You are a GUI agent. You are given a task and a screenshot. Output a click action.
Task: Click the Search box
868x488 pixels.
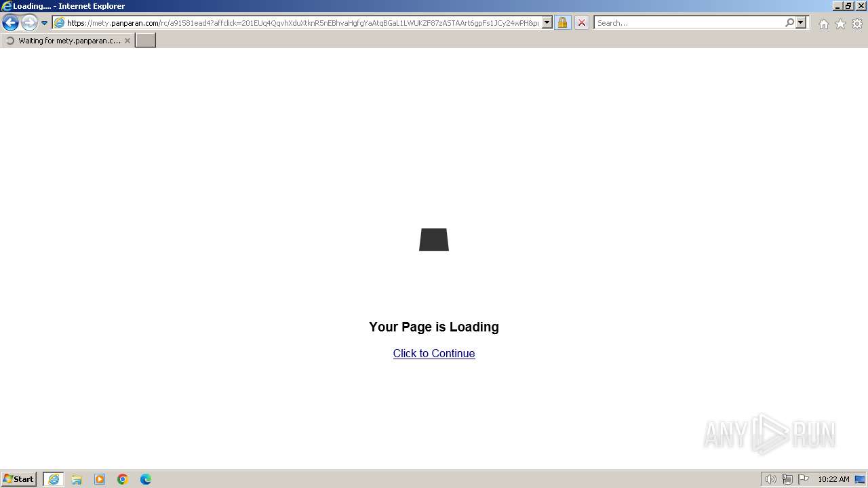689,23
